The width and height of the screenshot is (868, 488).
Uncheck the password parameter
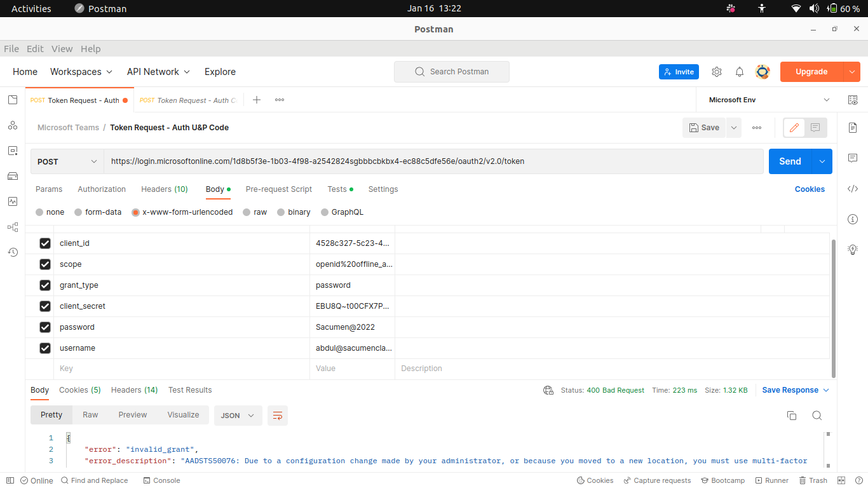pyautogui.click(x=45, y=327)
